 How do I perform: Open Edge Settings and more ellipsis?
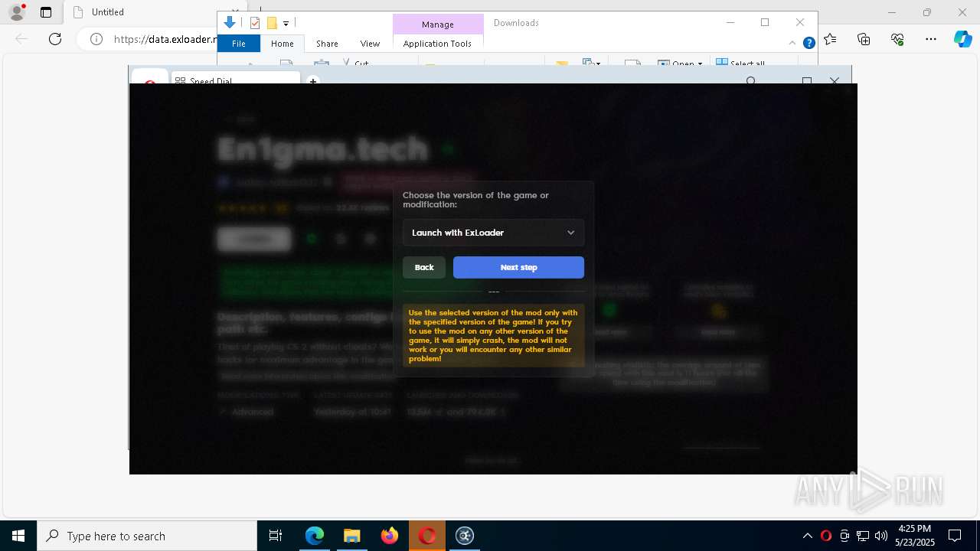click(x=930, y=39)
